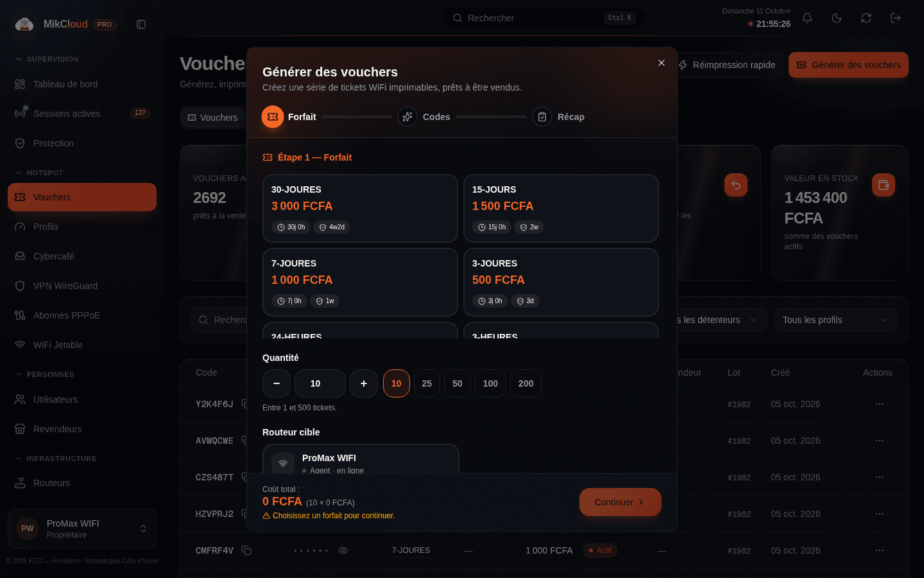
Task: Click the Codes step sparkle icon
Action: pos(407,117)
